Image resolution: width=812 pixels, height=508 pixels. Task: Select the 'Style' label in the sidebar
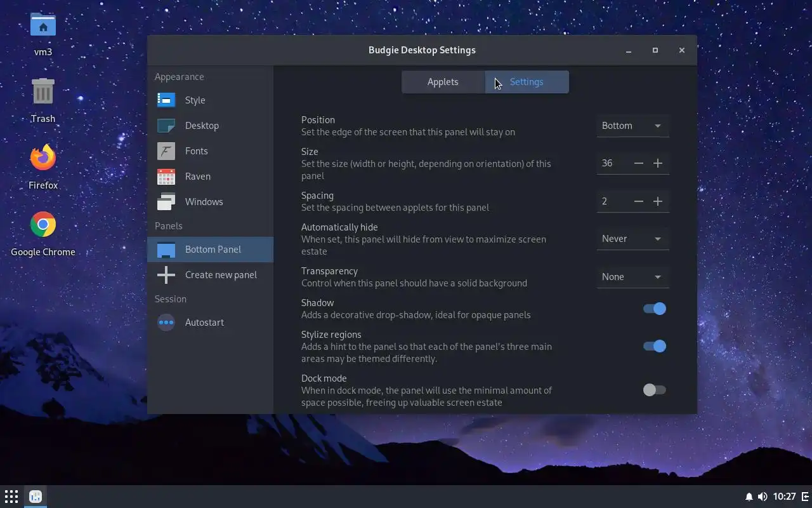point(195,100)
